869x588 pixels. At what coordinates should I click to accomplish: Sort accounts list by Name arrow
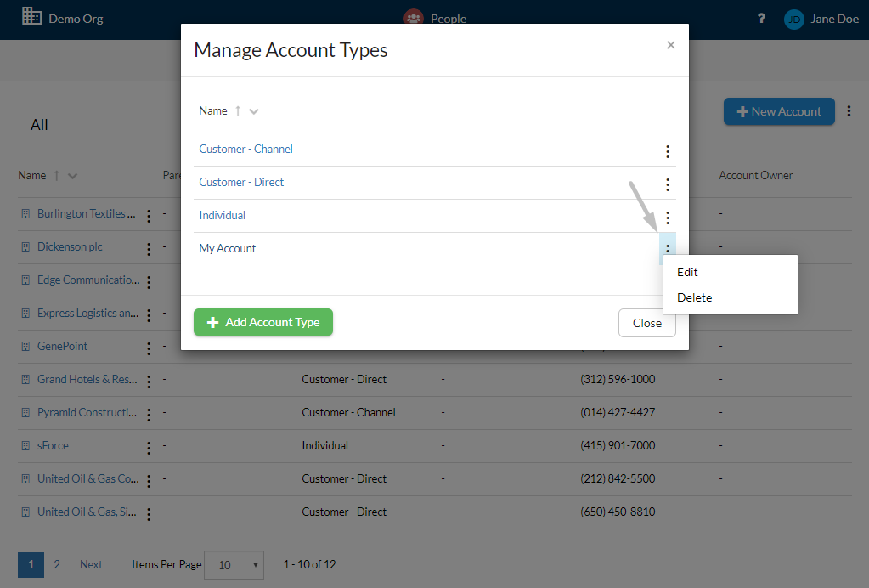[x=57, y=176]
